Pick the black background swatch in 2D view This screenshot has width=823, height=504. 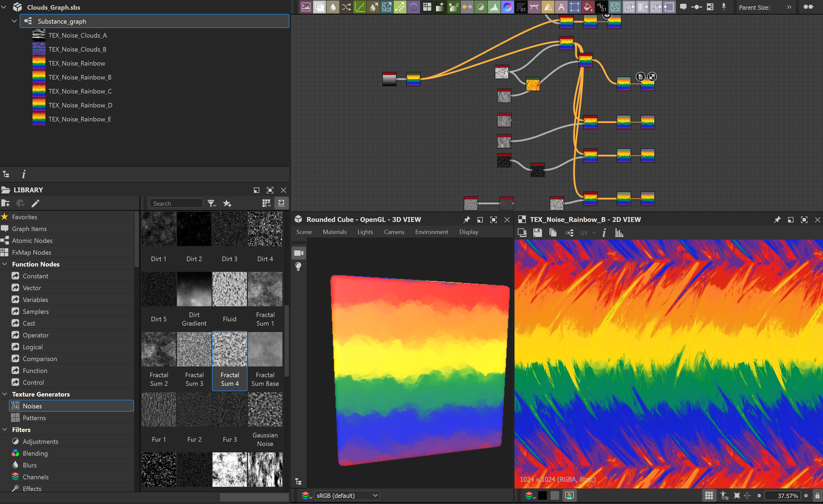tap(542, 495)
